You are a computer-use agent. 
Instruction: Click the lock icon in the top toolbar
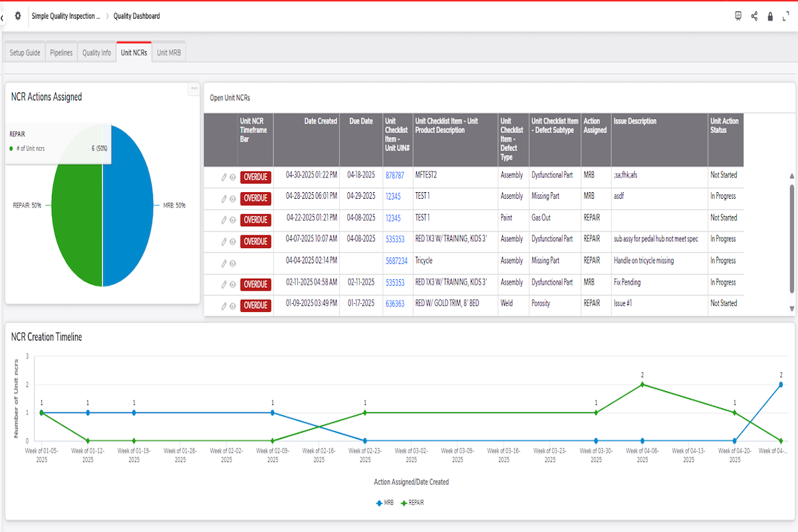[770, 16]
